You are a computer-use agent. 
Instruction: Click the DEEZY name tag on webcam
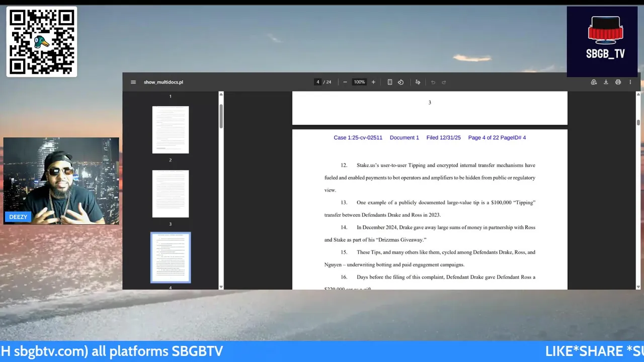point(18,217)
